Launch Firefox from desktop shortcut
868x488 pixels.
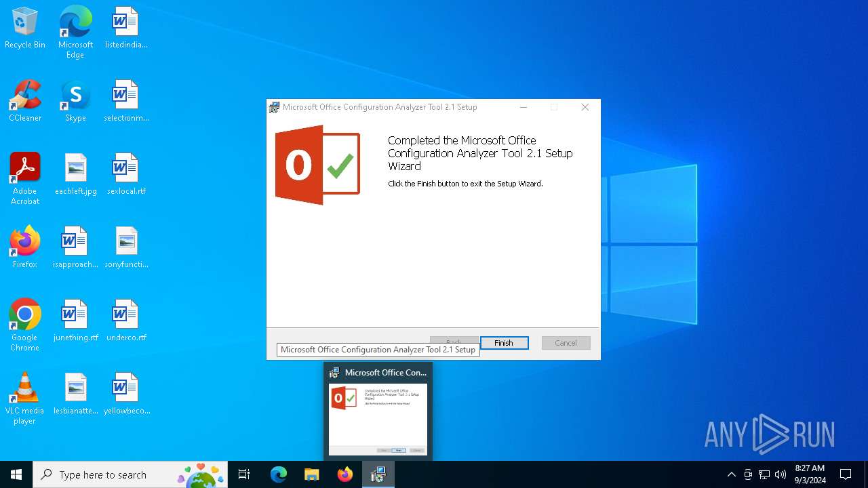(x=25, y=248)
